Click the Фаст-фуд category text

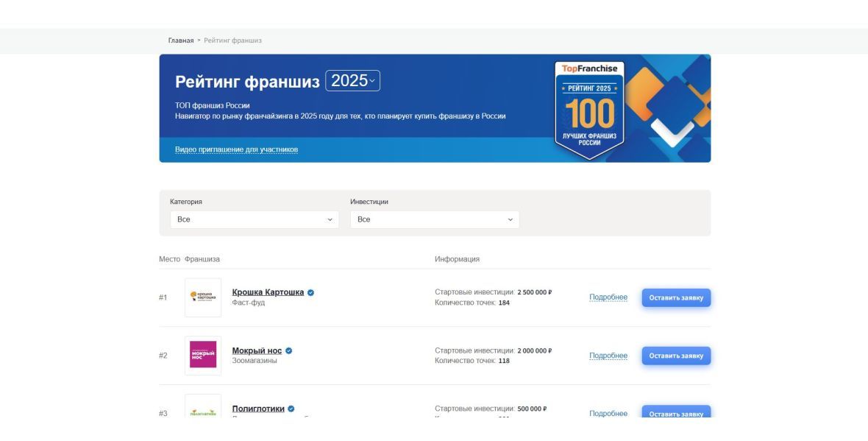tap(249, 303)
